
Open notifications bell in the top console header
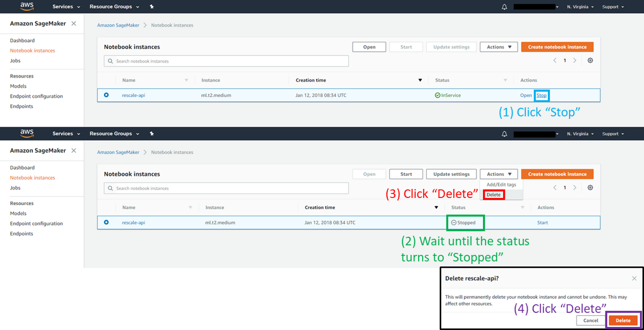[x=504, y=7]
